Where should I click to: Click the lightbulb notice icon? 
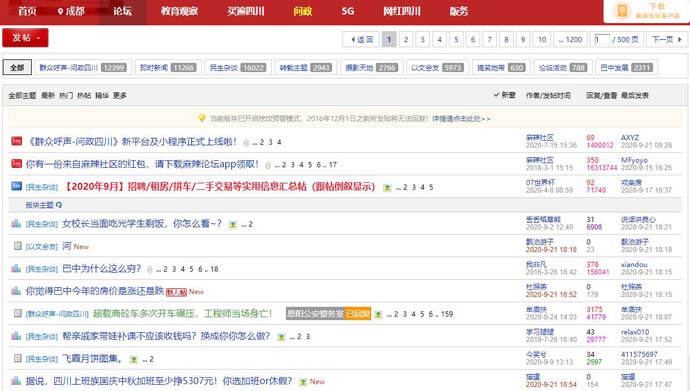[x=202, y=118]
